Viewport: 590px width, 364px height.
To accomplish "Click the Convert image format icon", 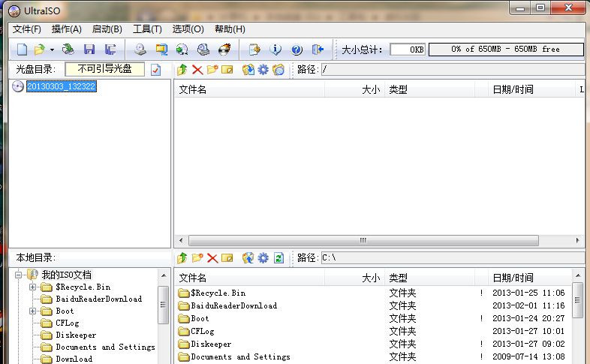I will [182, 50].
